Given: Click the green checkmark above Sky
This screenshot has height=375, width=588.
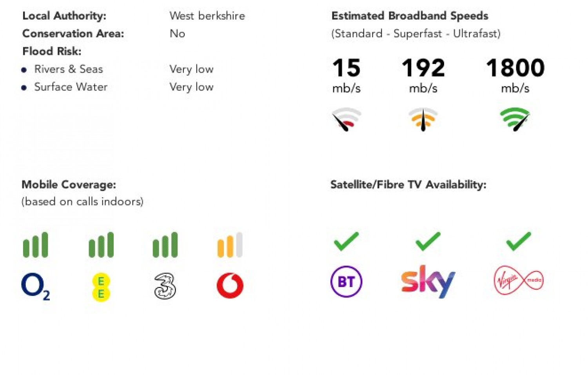Looking at the screenshot, I should point(428,241).
